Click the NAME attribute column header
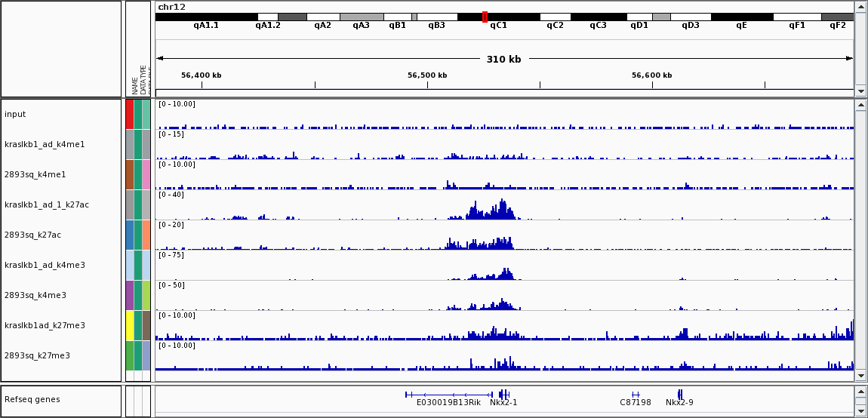Viewport: 868px width, 418px height. click(135, 85)
